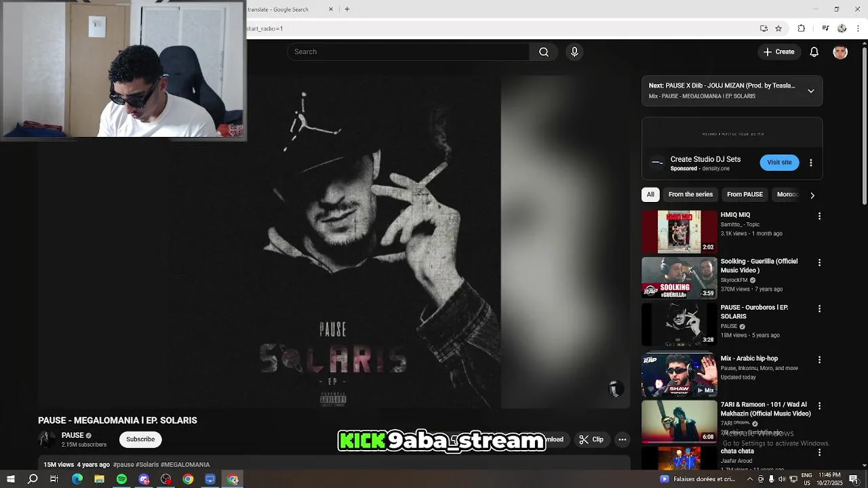Open Chrome media controls icon
868x488 pixels.
click(x=825, y=28)
